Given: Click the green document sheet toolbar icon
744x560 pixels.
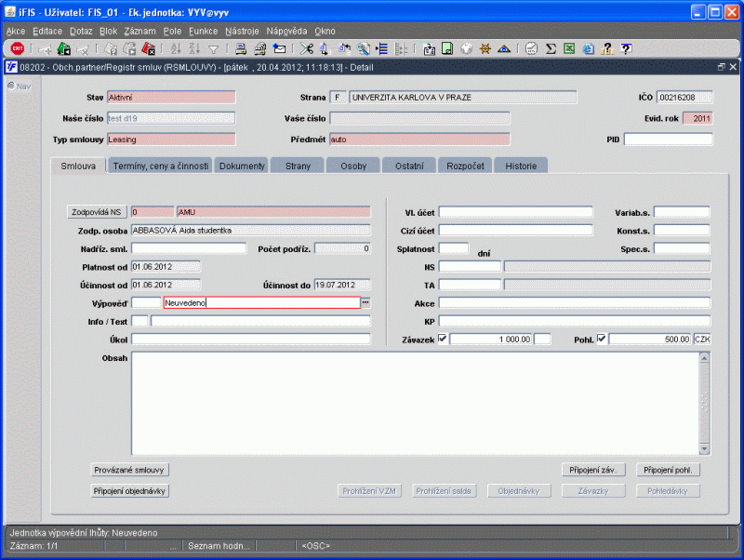Looking at the screenshot, I should (447, 48).
